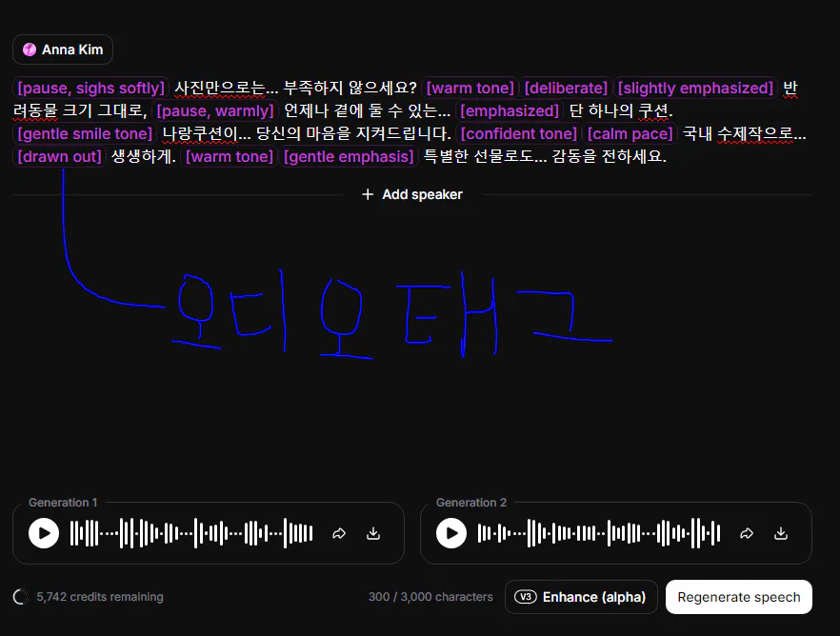Click the text 언제나 곁에 둘 수 있는
The height and width of the screenshot is (636, 840).
click(361, 110)
